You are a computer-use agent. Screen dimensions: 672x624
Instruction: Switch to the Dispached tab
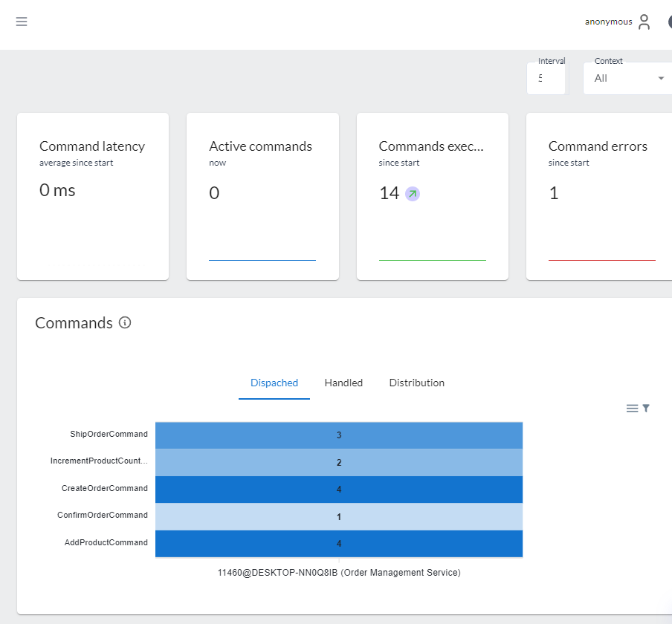click(274, 383)
